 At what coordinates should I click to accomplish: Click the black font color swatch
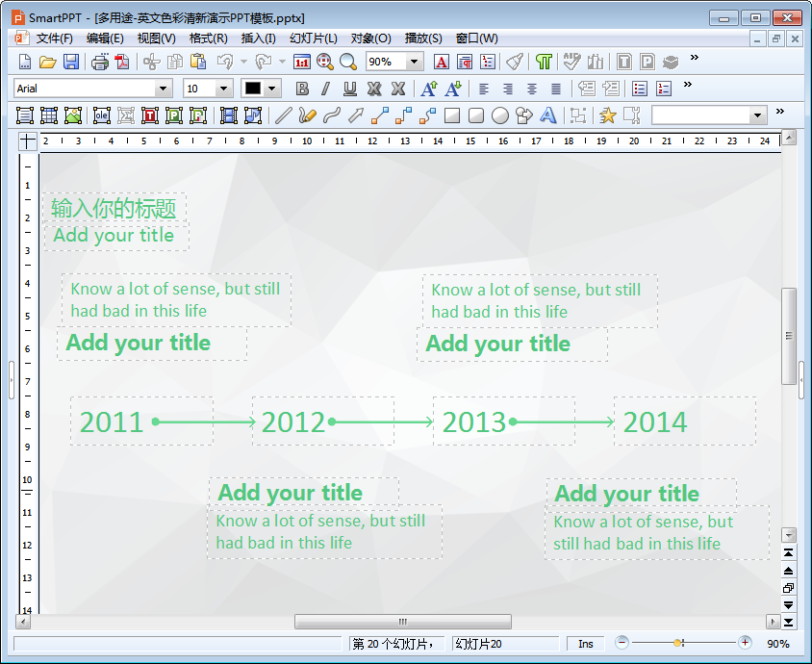point(253,89)
